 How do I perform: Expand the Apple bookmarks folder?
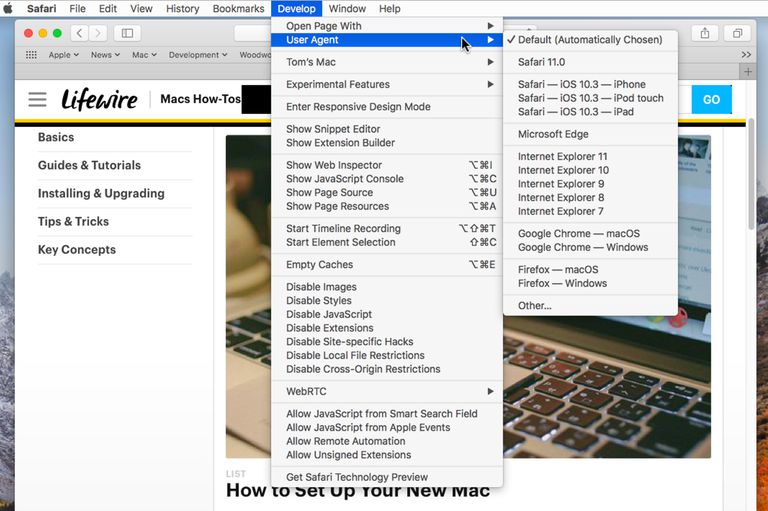(64, 55)
